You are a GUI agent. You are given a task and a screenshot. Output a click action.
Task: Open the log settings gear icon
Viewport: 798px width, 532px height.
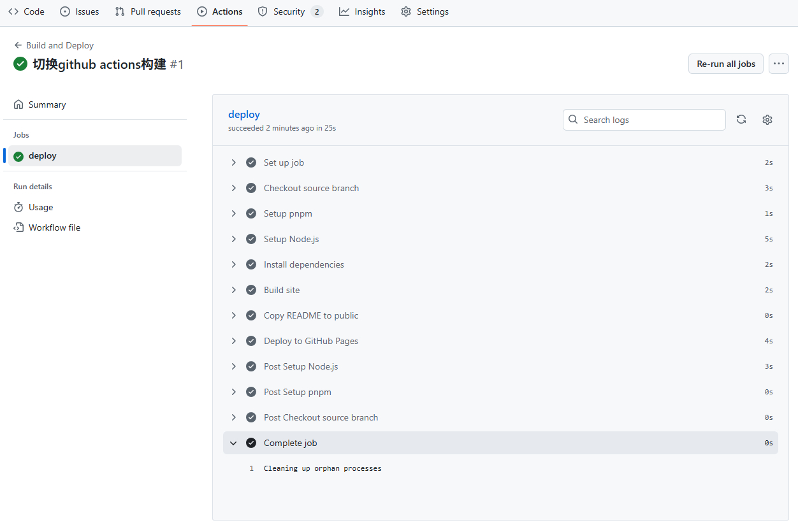tap(767, 120)
